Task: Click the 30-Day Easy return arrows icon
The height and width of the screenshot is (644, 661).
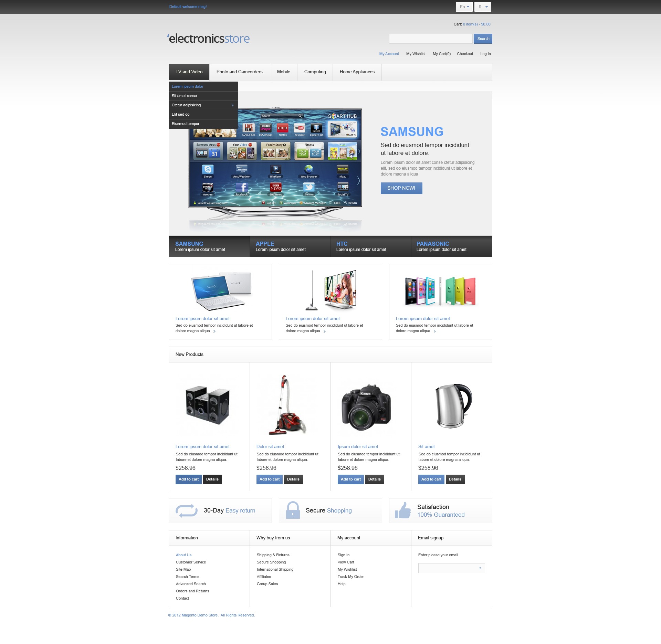Action: pyautogui.click(x=186, y=511)
